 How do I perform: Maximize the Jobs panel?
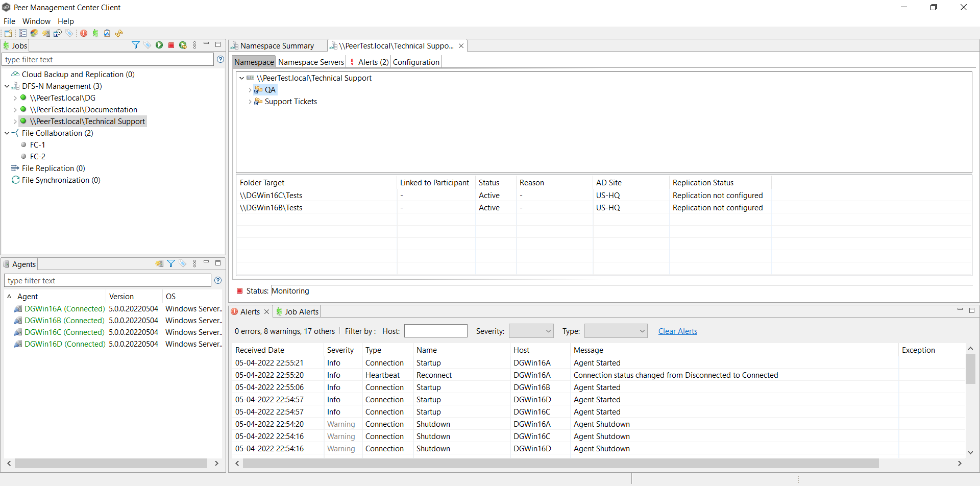[218, 44]
